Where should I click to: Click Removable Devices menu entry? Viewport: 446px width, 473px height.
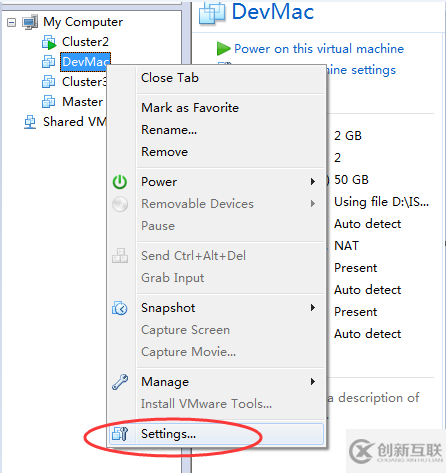coord(217,204)
